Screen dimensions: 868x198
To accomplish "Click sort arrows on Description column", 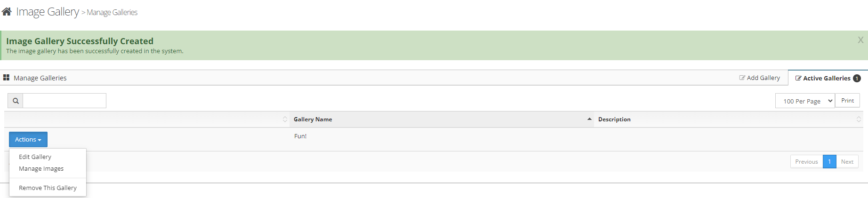I will [x=859, y=119].
